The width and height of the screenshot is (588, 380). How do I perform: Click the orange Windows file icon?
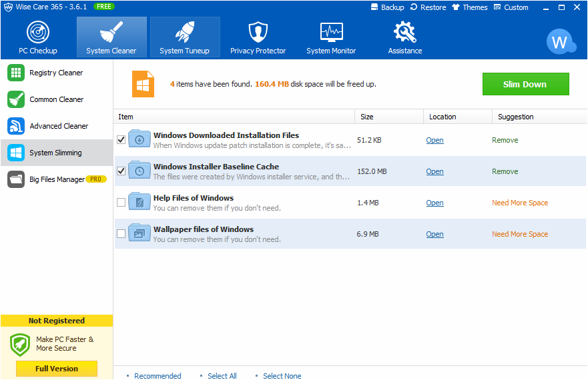tap(143, 84)
